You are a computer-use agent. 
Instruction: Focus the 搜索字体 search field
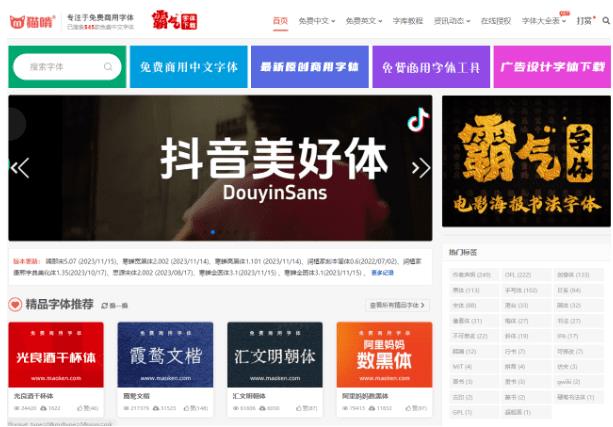(x=67, y=67)
